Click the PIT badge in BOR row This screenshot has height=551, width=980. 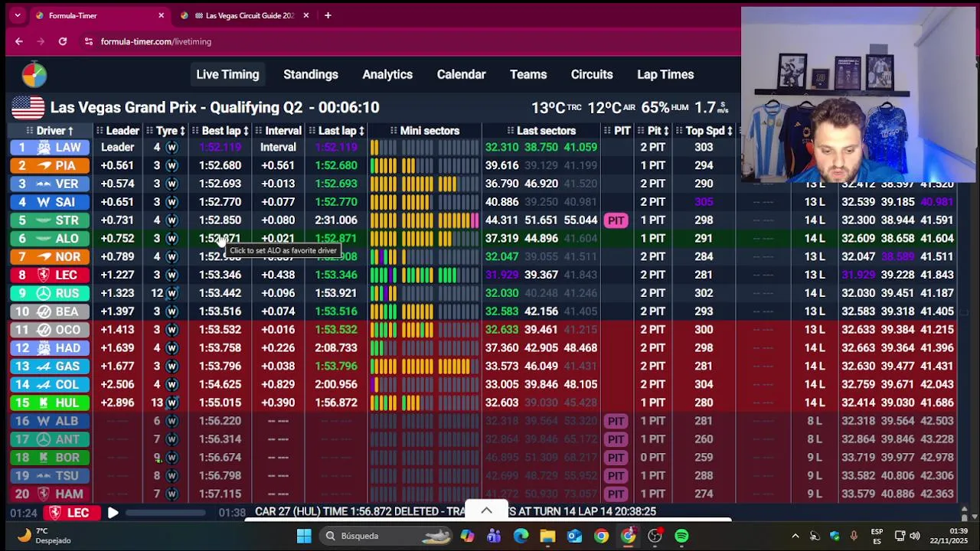point(616,458)
